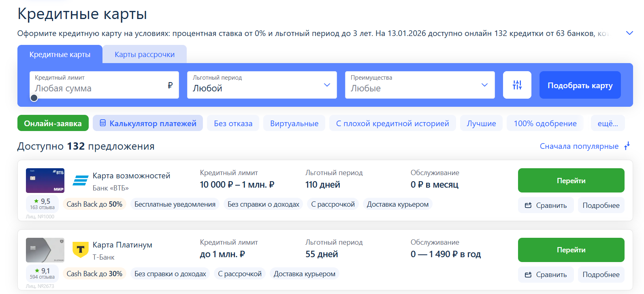Click the T-Bank yellow shield logo
Screen dimensions: 644x294
[x=80, y=250]
